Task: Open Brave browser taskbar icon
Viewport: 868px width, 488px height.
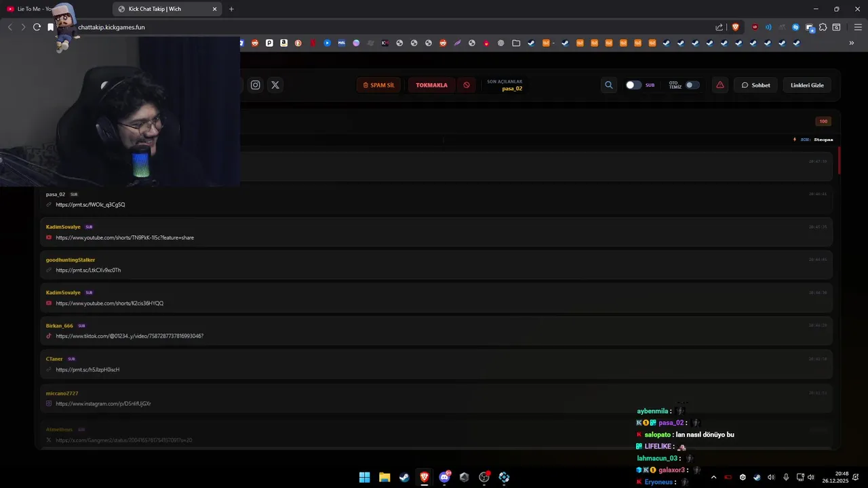Action: [x=425, y=477]
